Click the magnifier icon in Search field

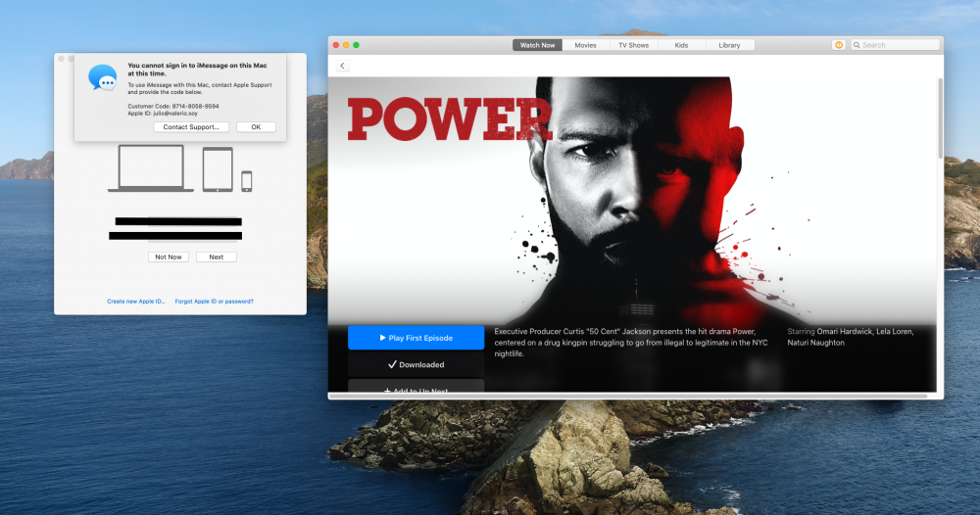pos(857,45)
